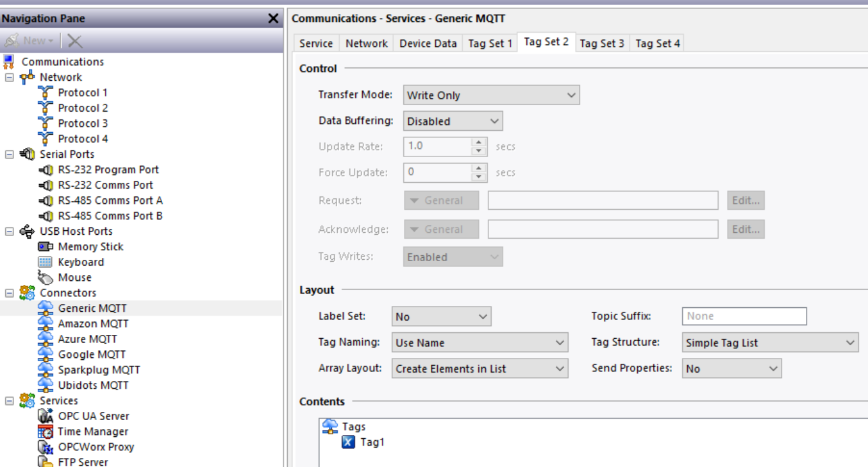The width and height of the screenshot is (868, 467).
Task: Open the Label Set dropdown
Action: (442, 316)
